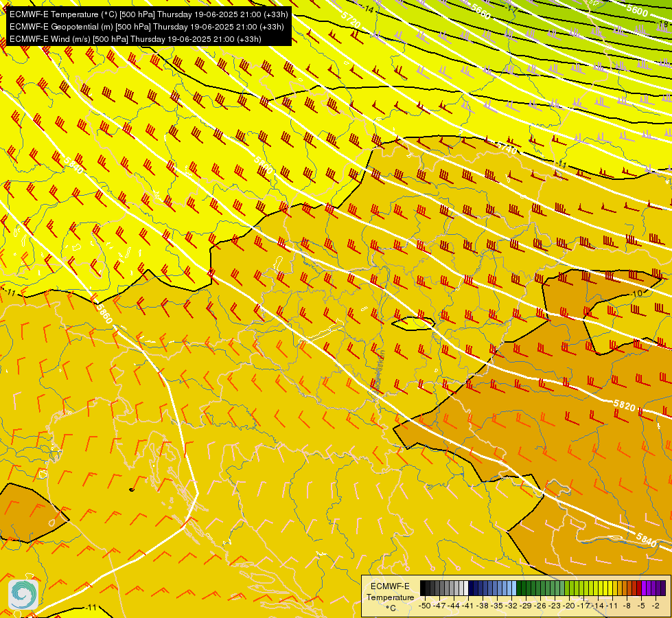Click the -44 value on the legend scale

454,606
